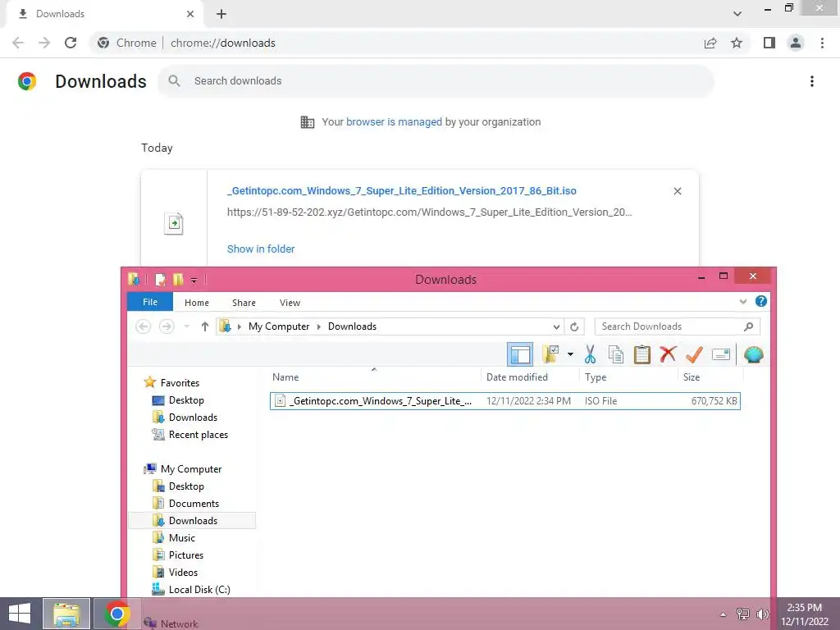Select Recent places in navigation pane

tap(199, 435)
